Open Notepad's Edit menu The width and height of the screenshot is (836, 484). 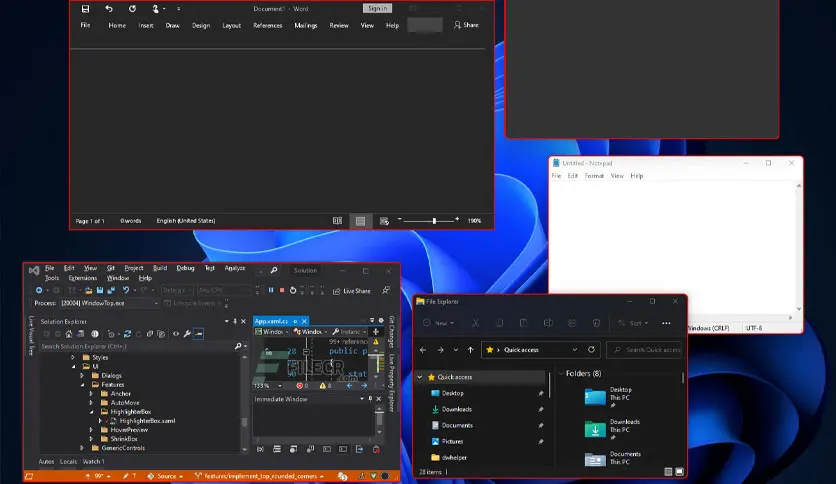click(x=573, y=176)
